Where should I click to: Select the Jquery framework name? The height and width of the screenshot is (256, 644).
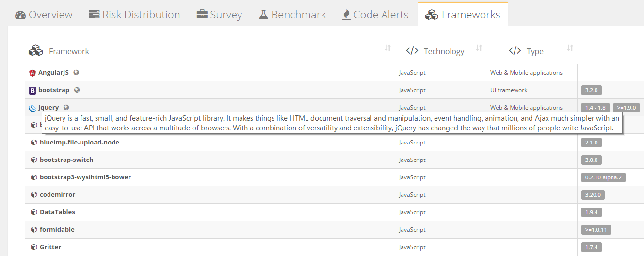click(x=48, y=108)
